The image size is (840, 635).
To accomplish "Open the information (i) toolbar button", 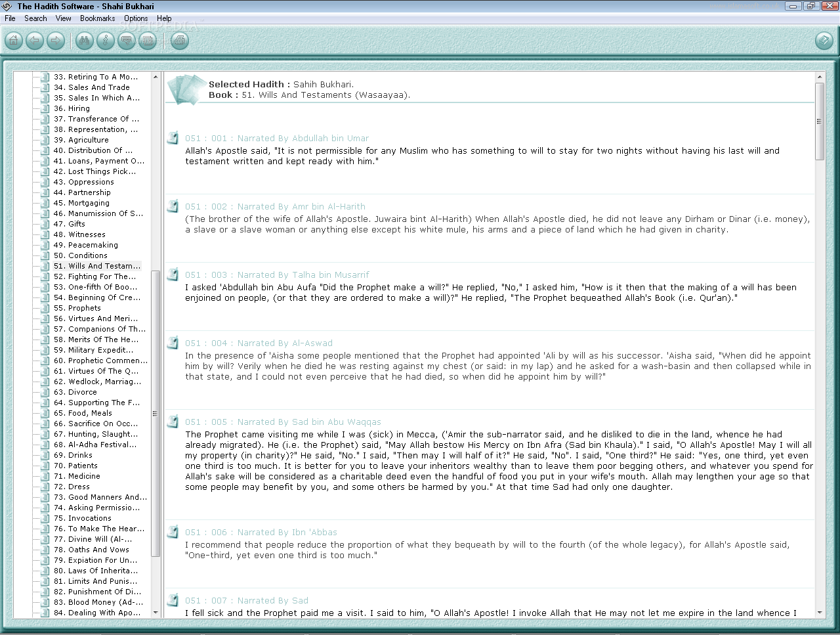I will (106, 41).
